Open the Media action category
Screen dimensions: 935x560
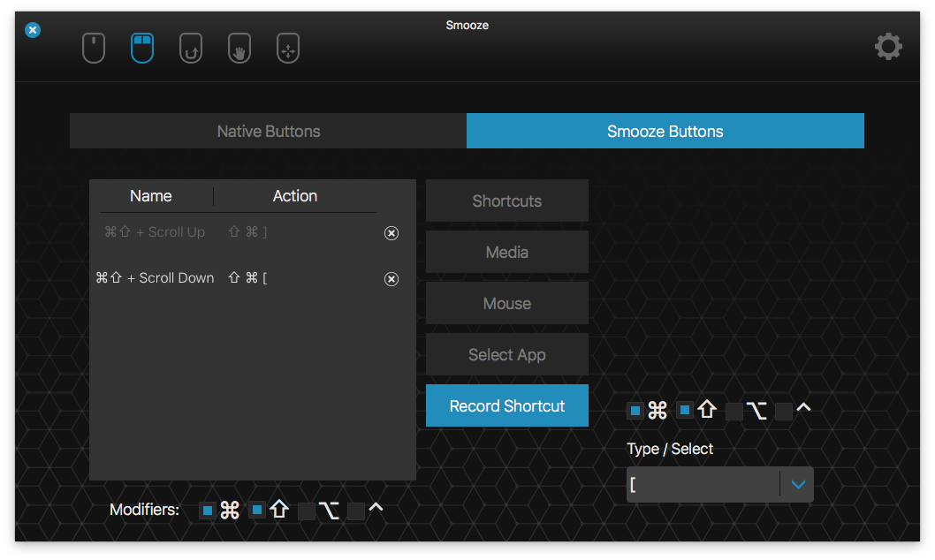click(x=507, y=253)
